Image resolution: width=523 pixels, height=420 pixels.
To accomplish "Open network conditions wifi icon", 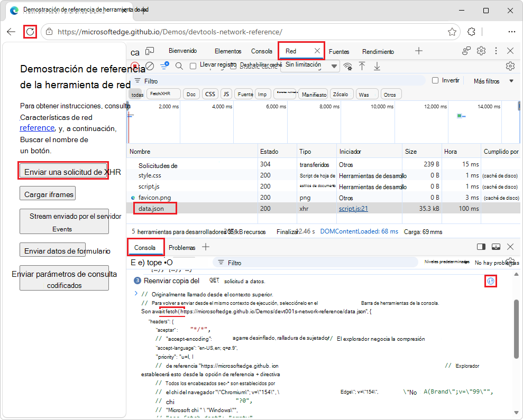I will tap(347, 67).
